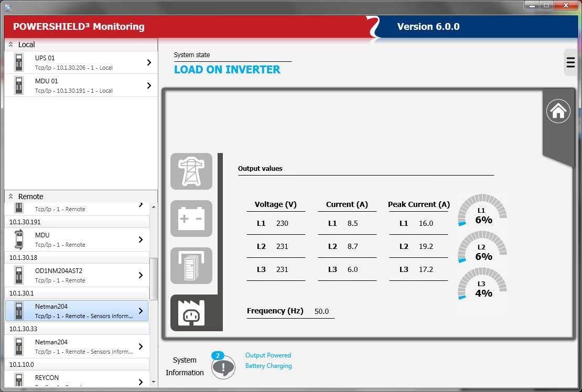Screen dimensions: 582x392
Task: Open the home screen icon
Action: click(x=558, y=111)
